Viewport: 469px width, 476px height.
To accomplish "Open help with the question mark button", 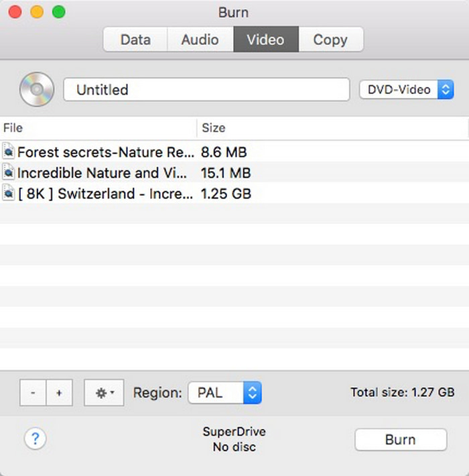I will [x=36, y=439].
